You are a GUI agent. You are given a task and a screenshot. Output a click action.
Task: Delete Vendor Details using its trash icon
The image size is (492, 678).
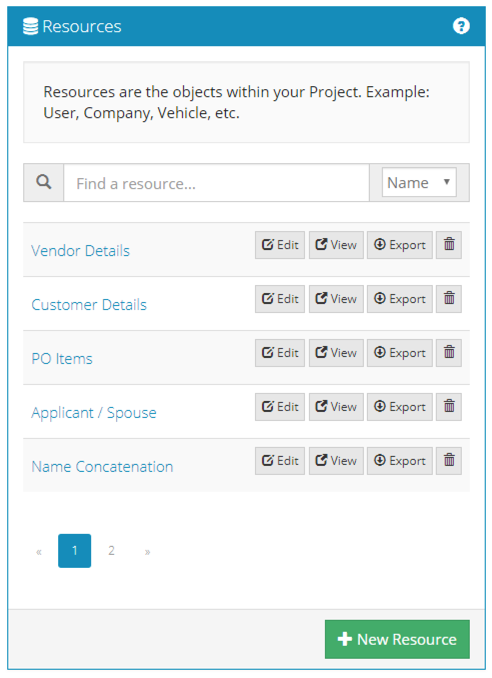(449, 245)
